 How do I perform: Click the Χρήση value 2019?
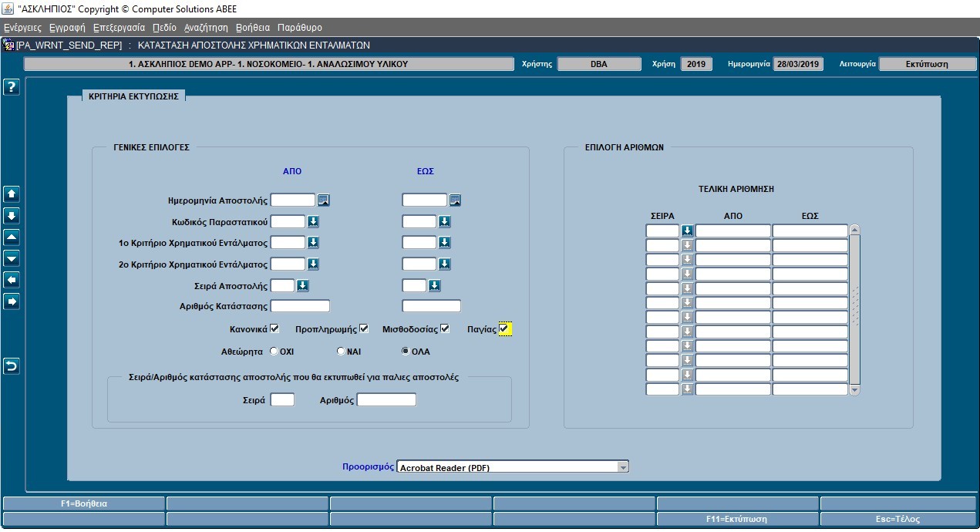tap(697, 64)
